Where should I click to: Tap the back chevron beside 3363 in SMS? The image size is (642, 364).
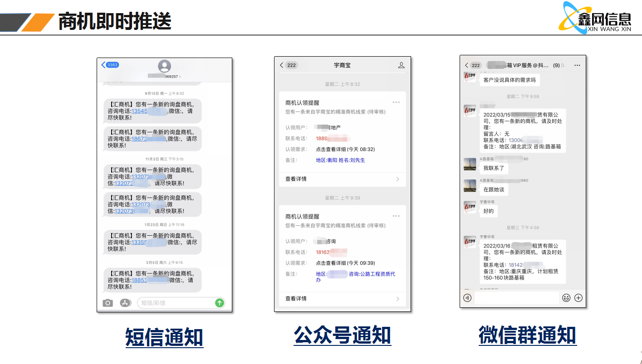(x=103, y=65)
